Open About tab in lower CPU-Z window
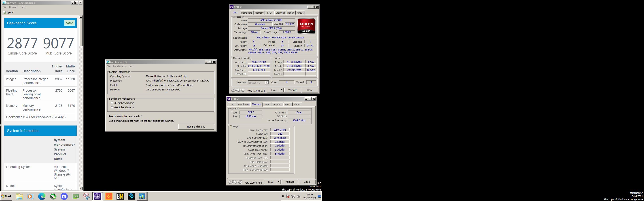Screen dimensions: 644x201 297,105
